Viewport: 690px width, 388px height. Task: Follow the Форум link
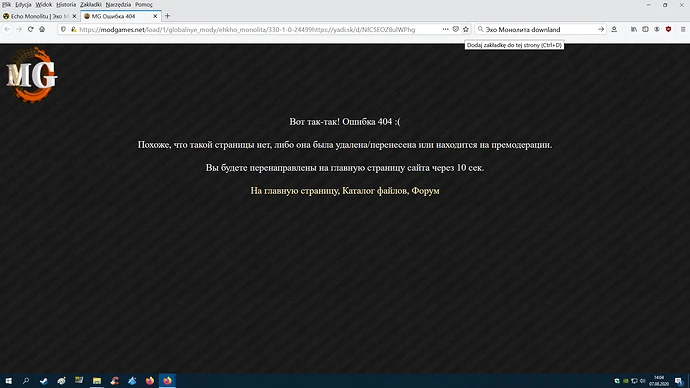(x=426, y=190)
